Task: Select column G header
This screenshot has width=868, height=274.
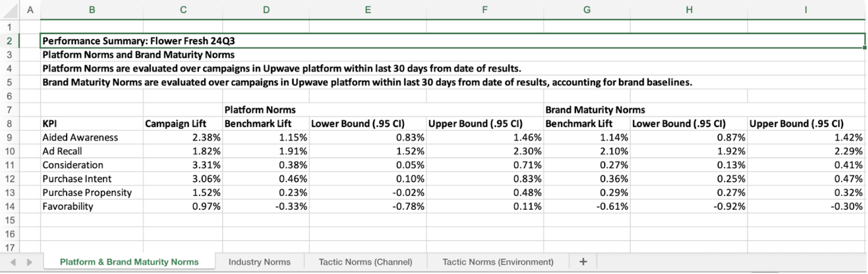Action: (587, 9)
